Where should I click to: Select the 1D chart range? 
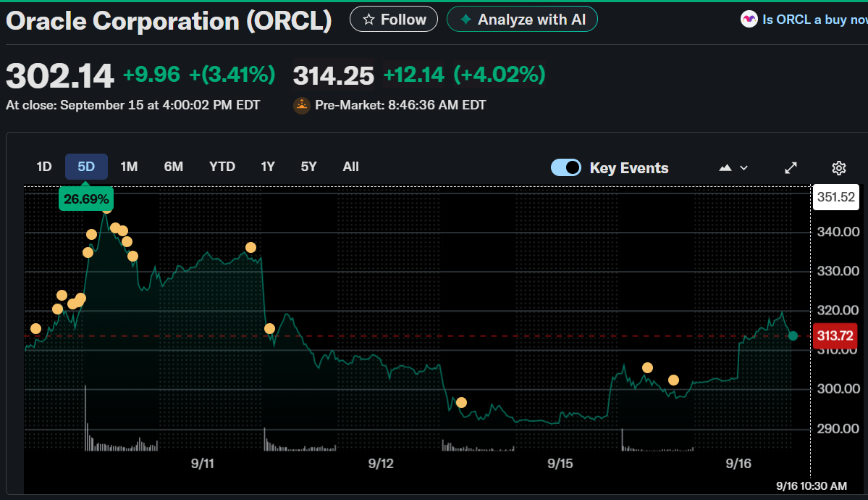click(x=43, y=167)
